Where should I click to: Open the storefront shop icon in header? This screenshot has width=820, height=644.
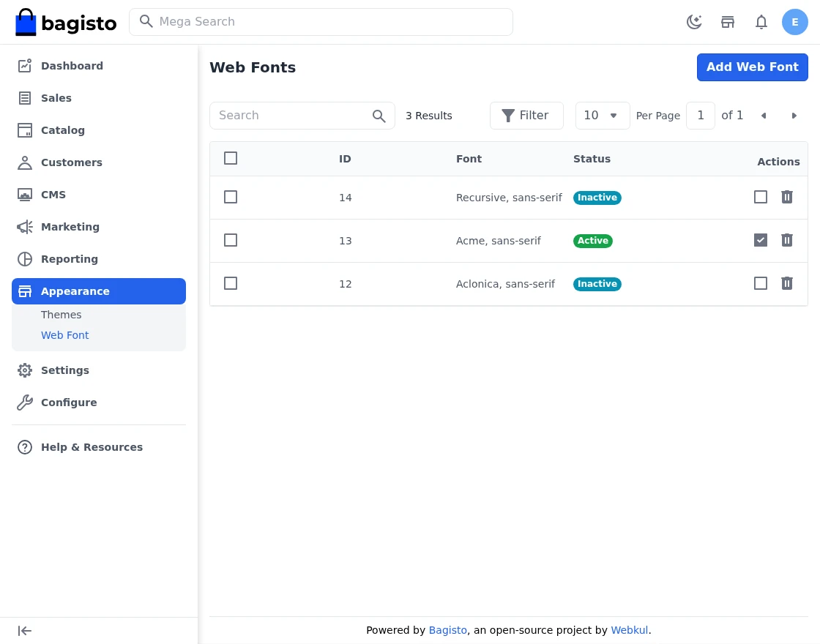[728, 22]
